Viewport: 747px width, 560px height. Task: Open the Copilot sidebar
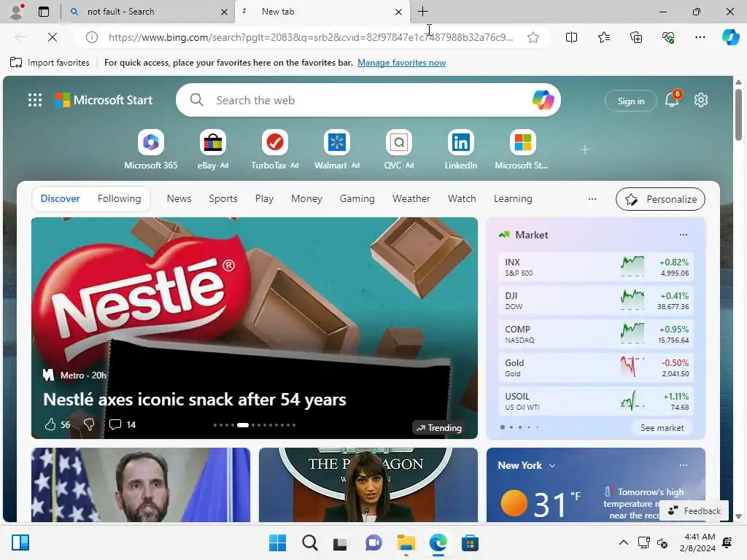(x=730, y=37)
